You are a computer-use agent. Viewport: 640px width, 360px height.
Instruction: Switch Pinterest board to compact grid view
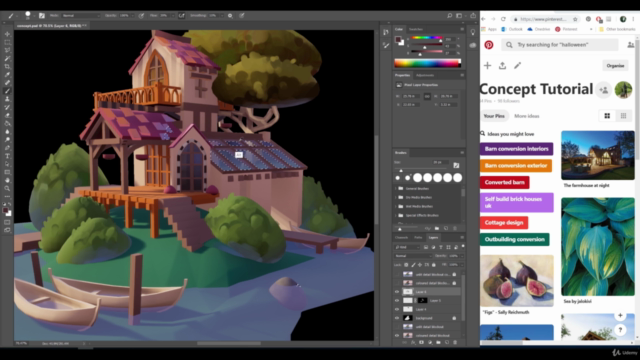click(x=623, y=116)
